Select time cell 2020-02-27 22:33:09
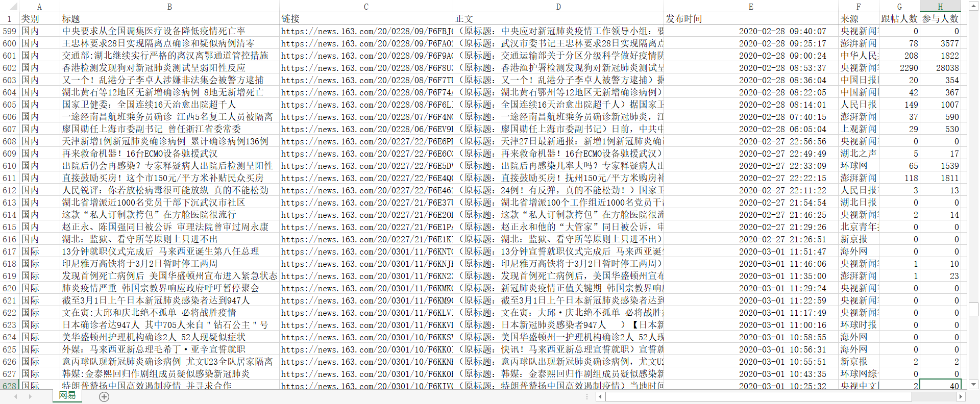 (751, 166)
